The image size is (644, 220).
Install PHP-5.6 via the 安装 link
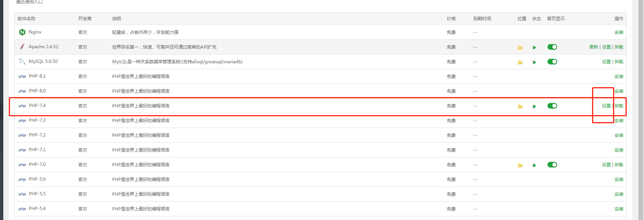coord(619,180)
